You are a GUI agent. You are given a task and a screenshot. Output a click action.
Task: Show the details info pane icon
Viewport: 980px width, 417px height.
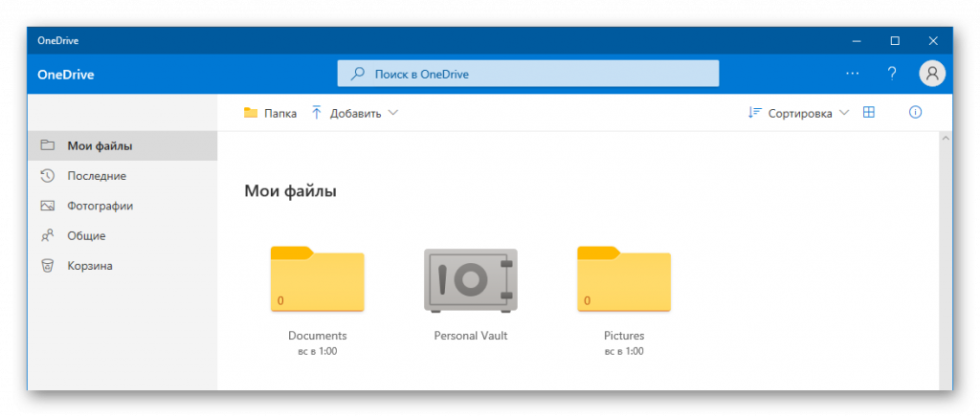click(x=915, y=113)
